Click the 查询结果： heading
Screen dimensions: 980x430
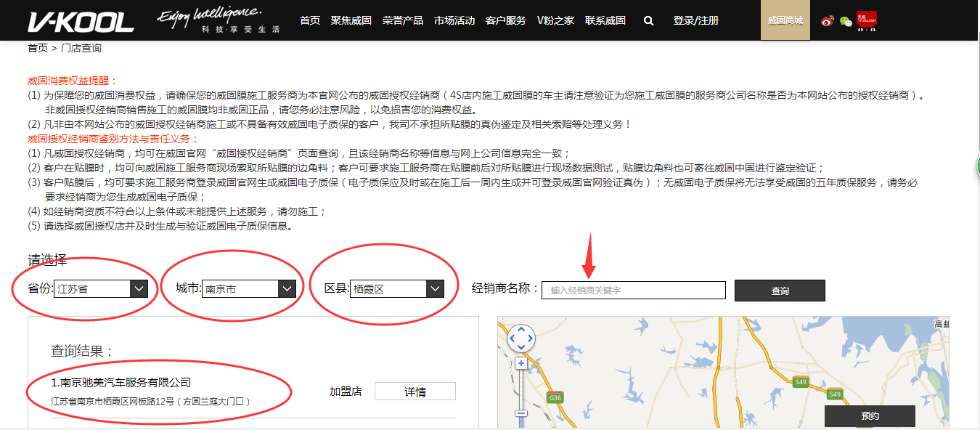83,352
